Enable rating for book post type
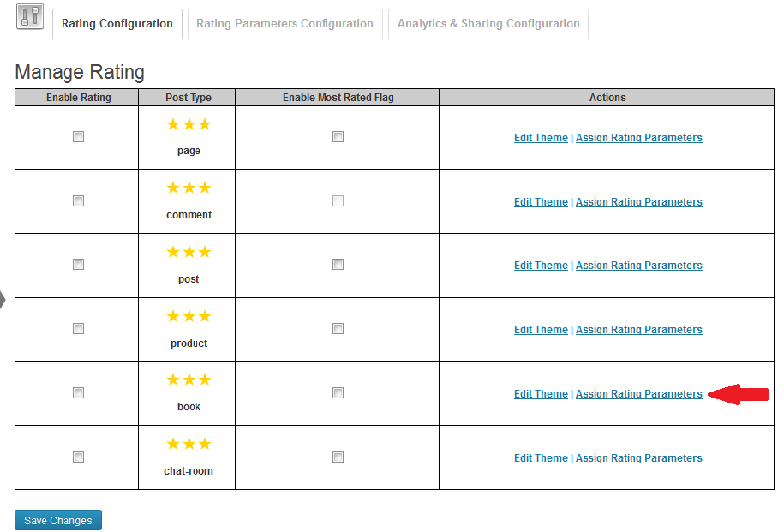 tap(79, 392)
